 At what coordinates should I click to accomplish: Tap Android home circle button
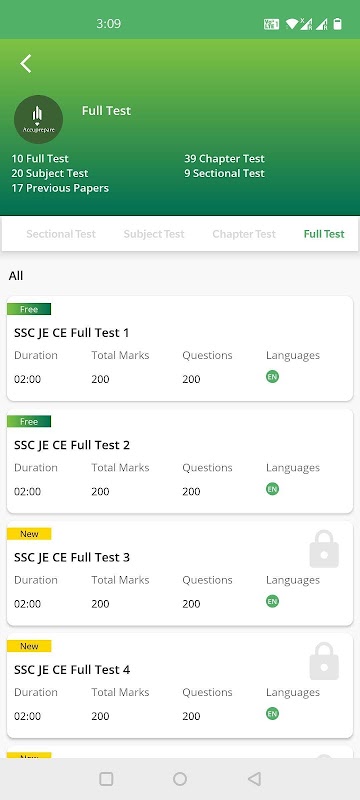[x=180, y=779]
